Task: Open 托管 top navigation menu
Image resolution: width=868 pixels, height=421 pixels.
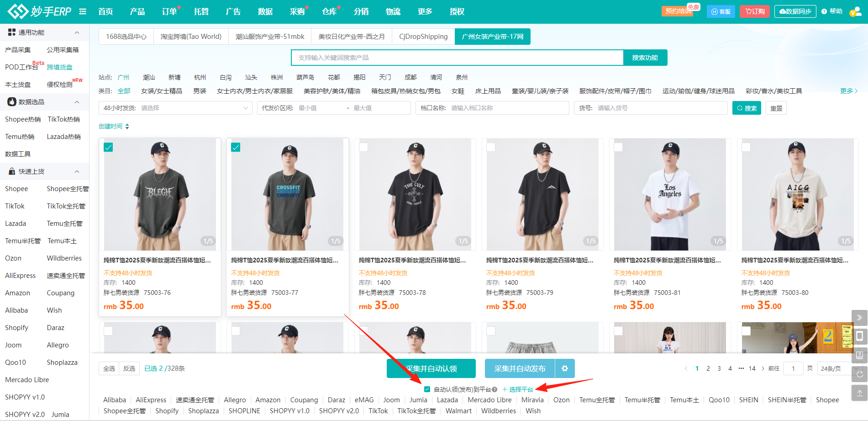Action: coord(201,11)
